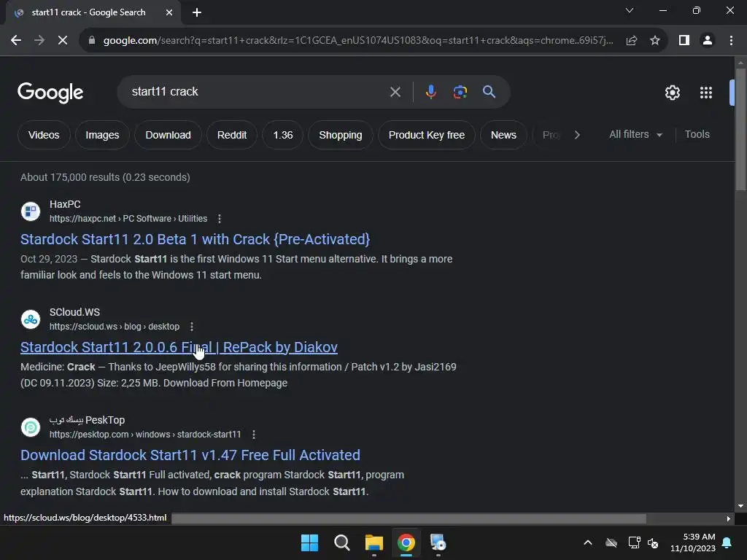Open Stardock Start11 2.0 Beta 1 result
The height and width of the screenshot is (560, 747).
pos(196,239)
